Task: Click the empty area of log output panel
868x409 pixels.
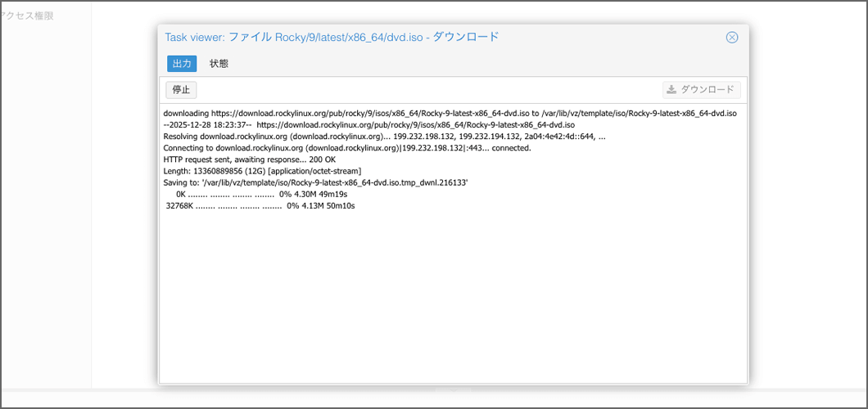Action: [x=453, y=303]
